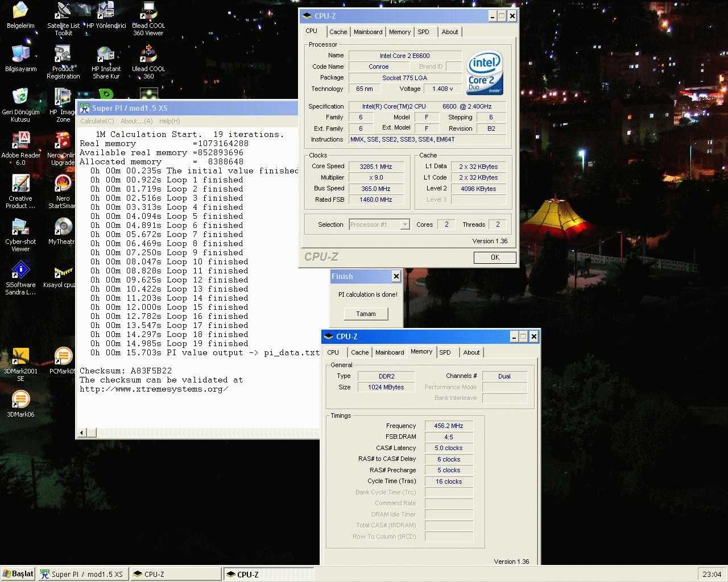
Task: Click top CPU-Z window title icon
Action: click(x=307, y=16)
